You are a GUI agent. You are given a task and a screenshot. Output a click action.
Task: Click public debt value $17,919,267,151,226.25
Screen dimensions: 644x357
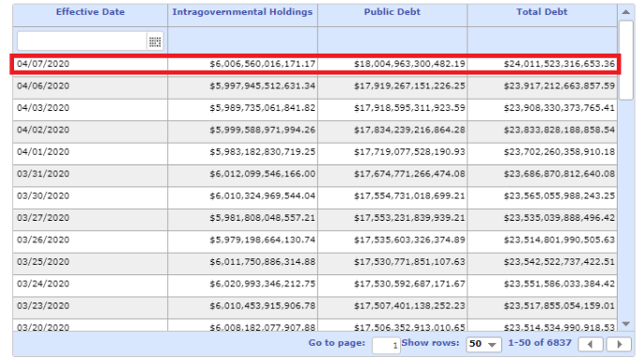[409, 85]
